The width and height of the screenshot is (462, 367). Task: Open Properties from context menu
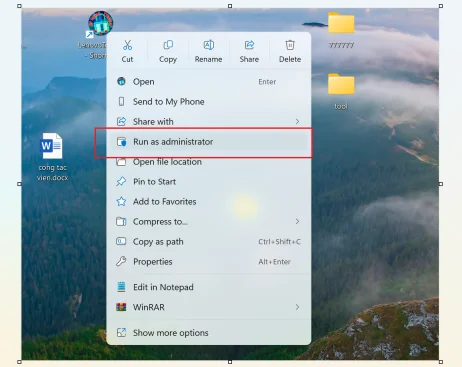(209, 262)
